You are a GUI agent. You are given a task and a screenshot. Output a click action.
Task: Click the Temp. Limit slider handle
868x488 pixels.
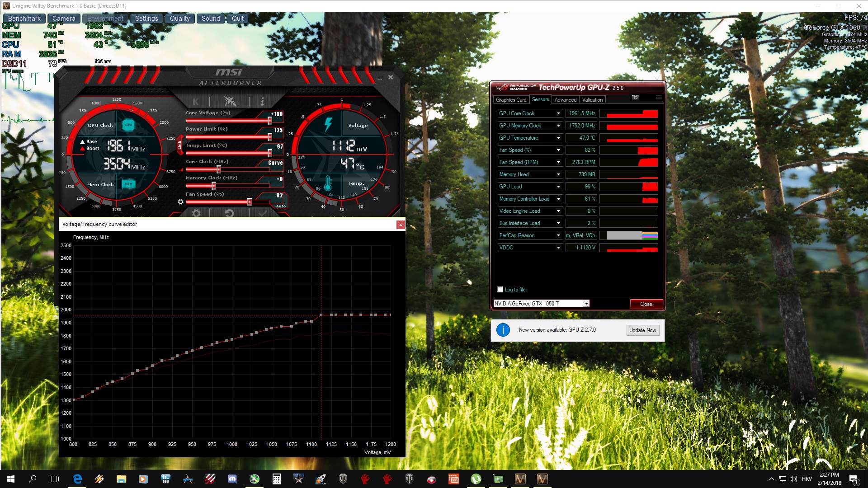point(270,153)
